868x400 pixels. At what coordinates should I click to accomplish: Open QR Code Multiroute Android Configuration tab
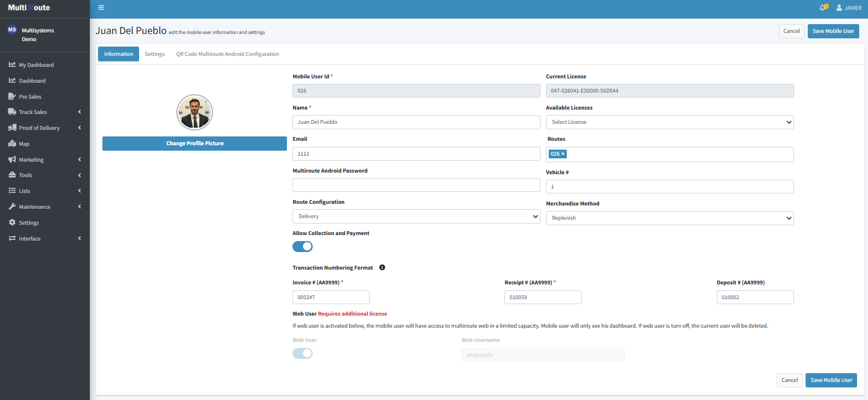click(x=227, y=54)
